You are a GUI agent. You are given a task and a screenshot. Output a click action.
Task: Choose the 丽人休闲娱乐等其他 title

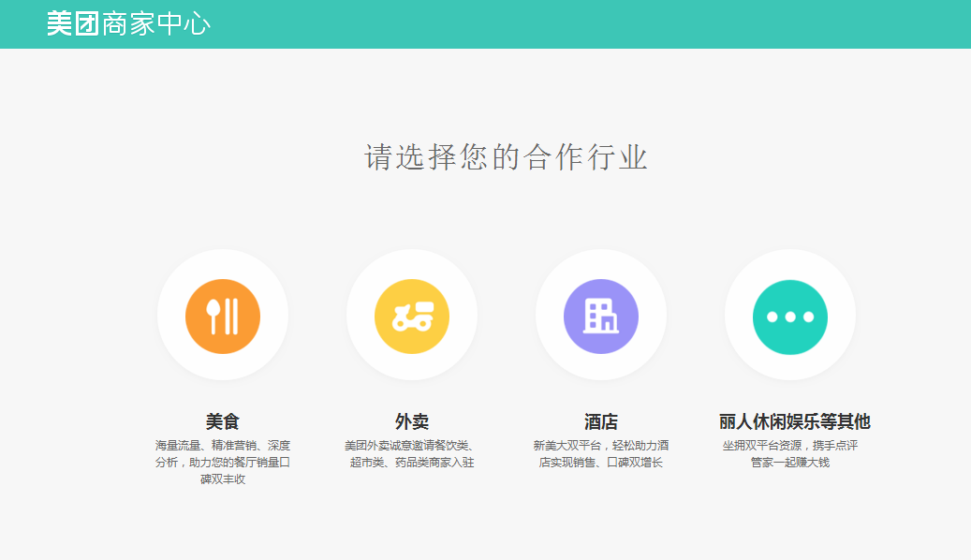[x=794, y=421]
